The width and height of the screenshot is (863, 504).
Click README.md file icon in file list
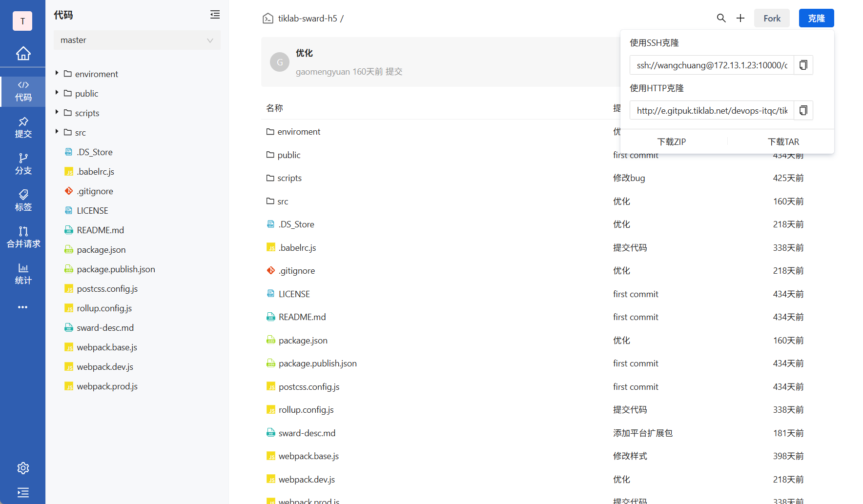(271, 317)
